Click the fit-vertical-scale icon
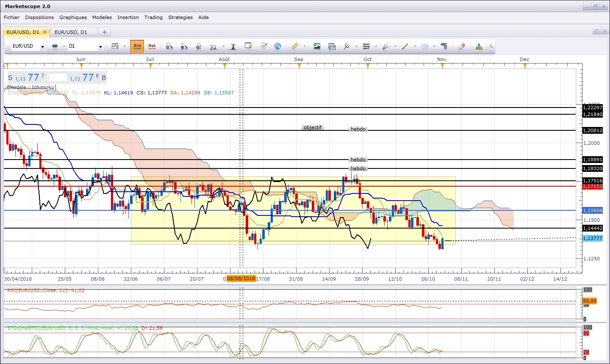The height and width of the screenshot is (364, 610). 233,47
